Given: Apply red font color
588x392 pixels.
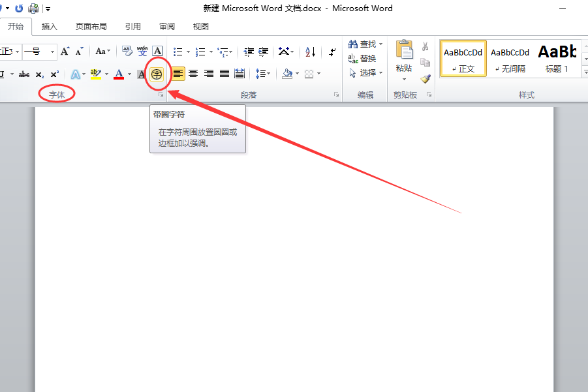Looking at the screenshot, I should click(x=119, y=74).
